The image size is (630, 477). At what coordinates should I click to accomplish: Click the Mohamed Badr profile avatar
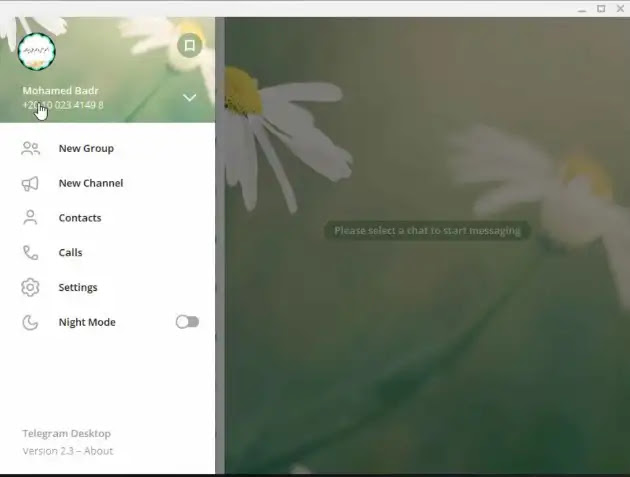coord(37,51)
